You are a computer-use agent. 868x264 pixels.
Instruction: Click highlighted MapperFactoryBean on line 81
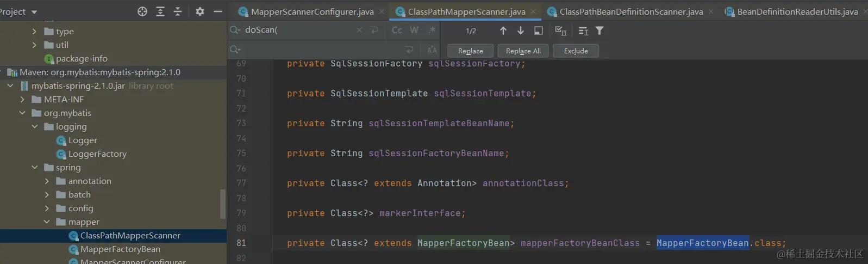[703, 243]
